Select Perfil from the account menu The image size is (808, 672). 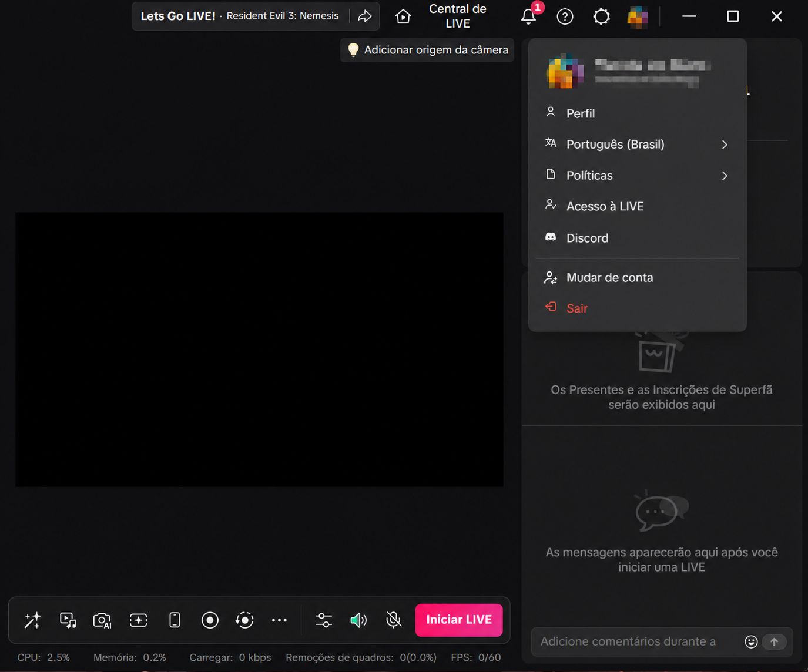coord(638,113)
